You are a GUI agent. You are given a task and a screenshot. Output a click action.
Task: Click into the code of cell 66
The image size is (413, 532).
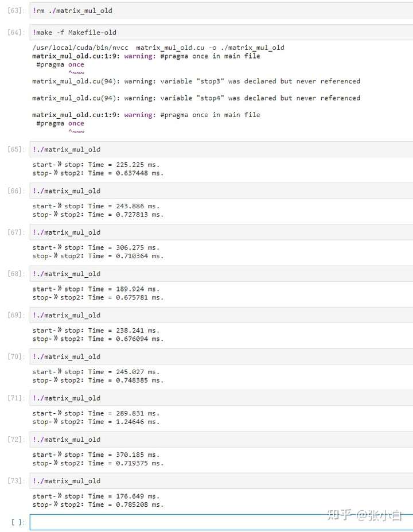click(221, 191)
